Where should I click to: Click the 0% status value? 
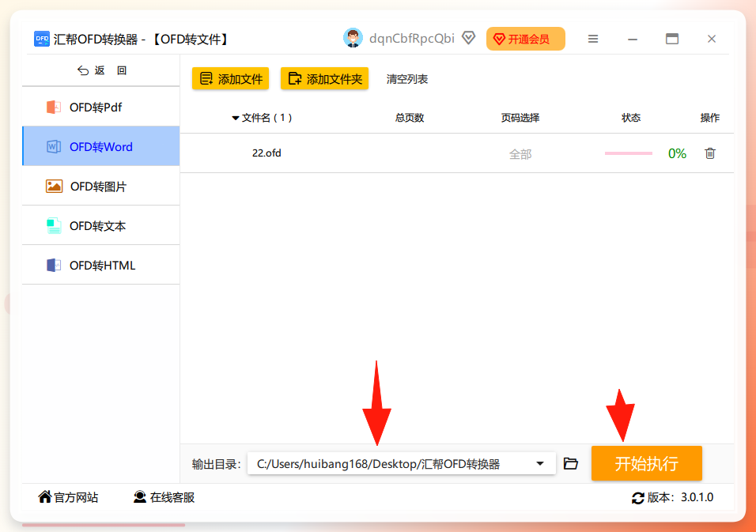coord(677,153)
